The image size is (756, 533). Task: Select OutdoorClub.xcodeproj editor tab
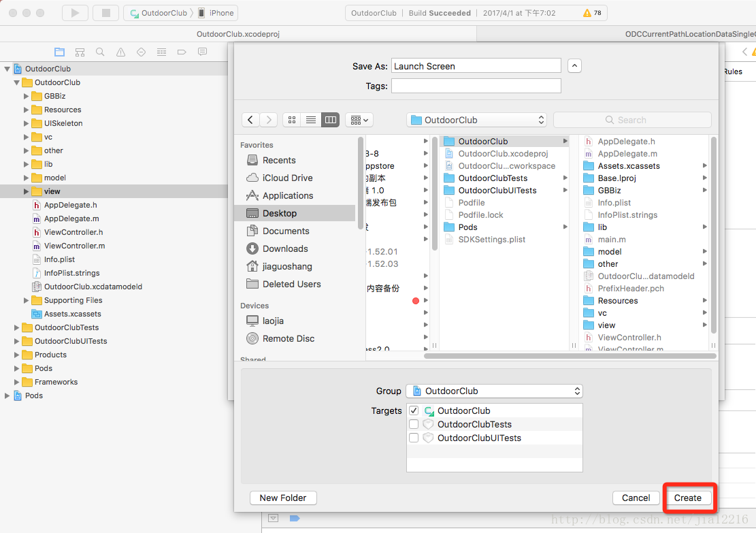(x=238, y=34)
